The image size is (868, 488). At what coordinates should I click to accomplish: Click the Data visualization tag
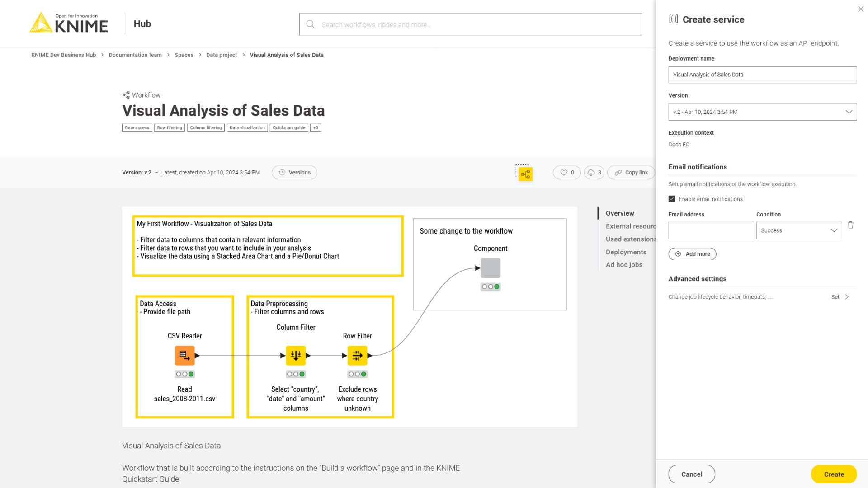247,128
